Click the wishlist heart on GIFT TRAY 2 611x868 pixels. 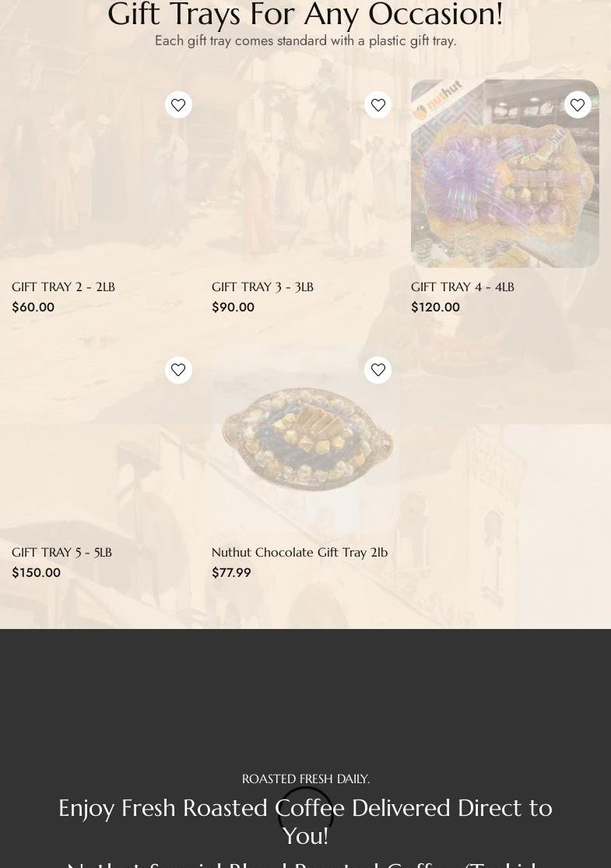178,104
